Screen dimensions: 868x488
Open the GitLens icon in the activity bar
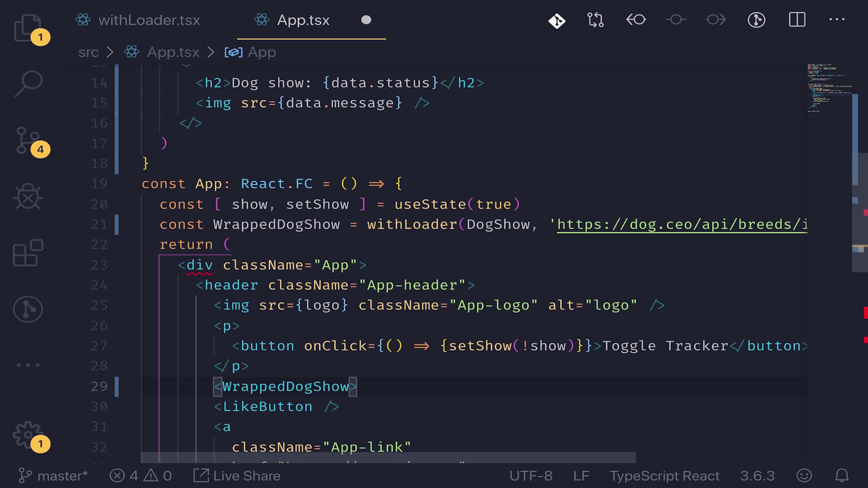point(28,310)
